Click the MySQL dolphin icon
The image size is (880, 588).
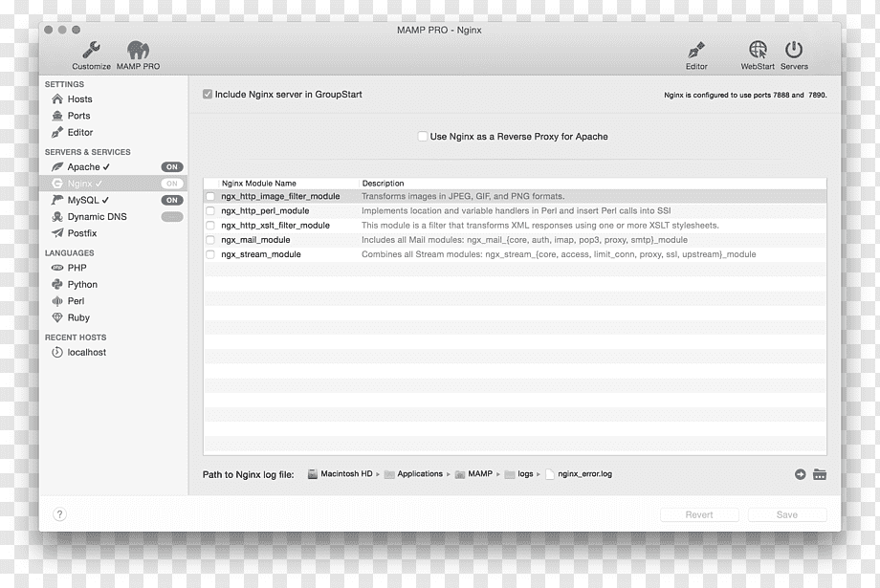[57, 200]
